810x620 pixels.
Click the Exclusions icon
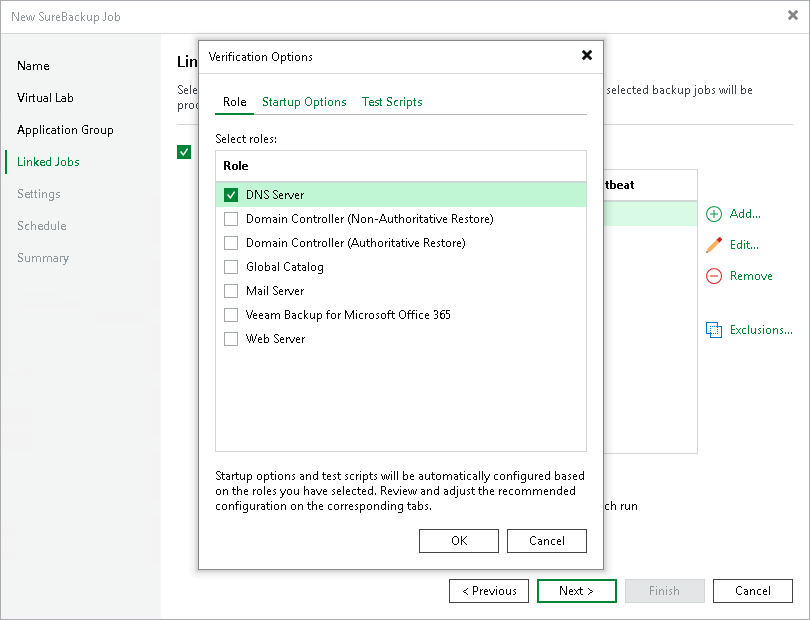pos(714,330)
